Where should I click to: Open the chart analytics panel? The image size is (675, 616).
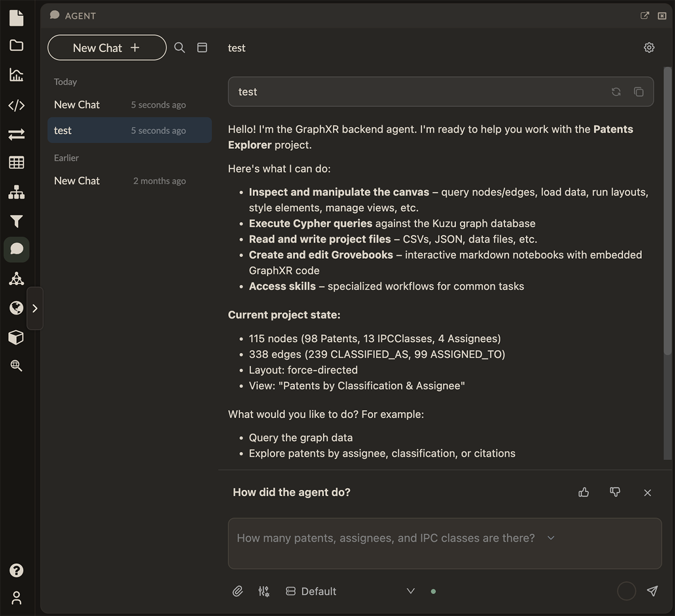click(16, 75)
